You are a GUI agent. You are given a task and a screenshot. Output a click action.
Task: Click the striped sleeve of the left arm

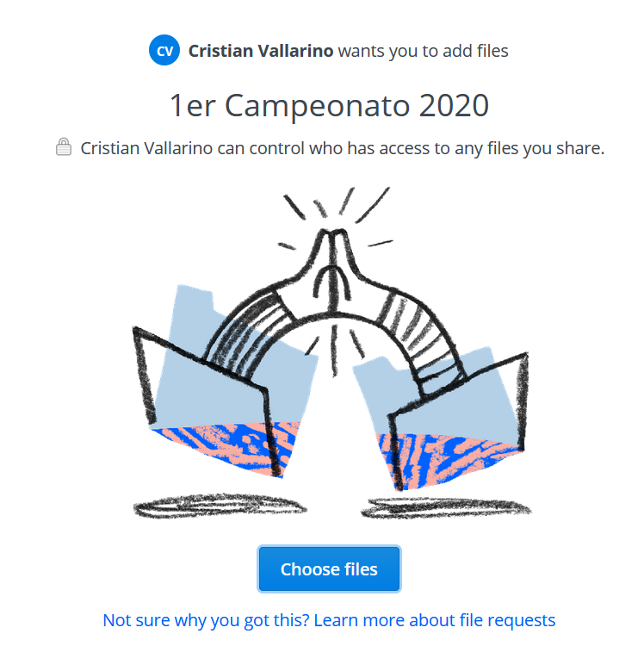(x=252, y=330)
